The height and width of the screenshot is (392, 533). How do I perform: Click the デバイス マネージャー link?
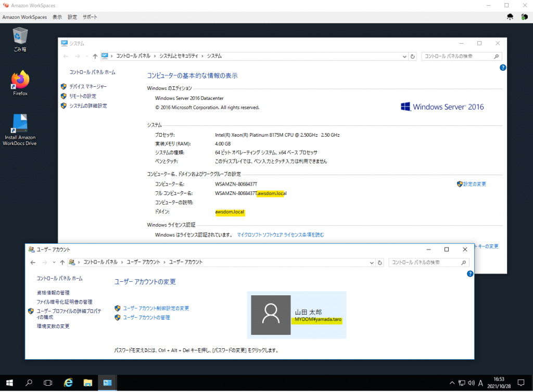point(88,87)
